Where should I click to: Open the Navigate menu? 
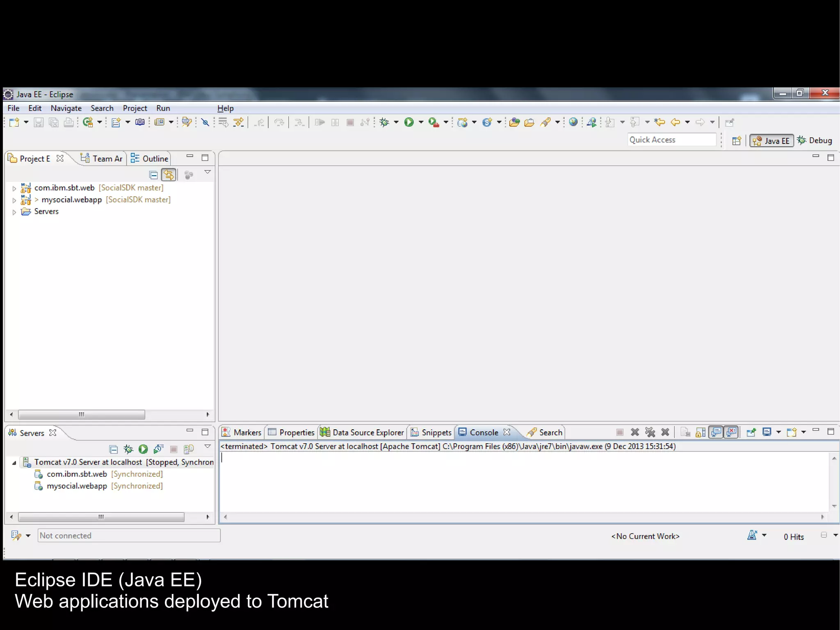tap(66, 108)
